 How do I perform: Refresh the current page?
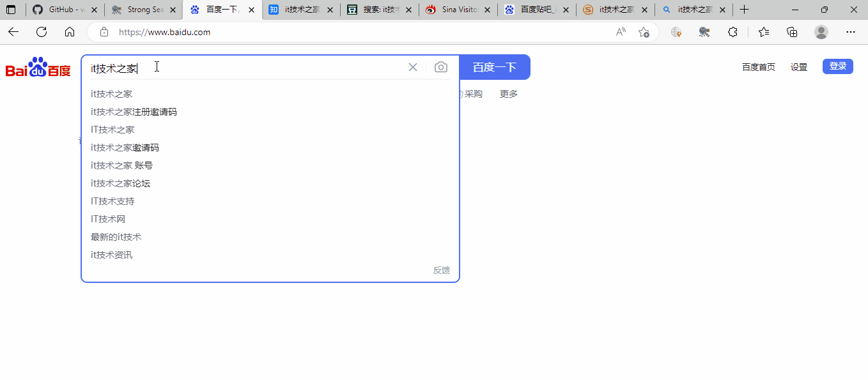coord(42,32)
